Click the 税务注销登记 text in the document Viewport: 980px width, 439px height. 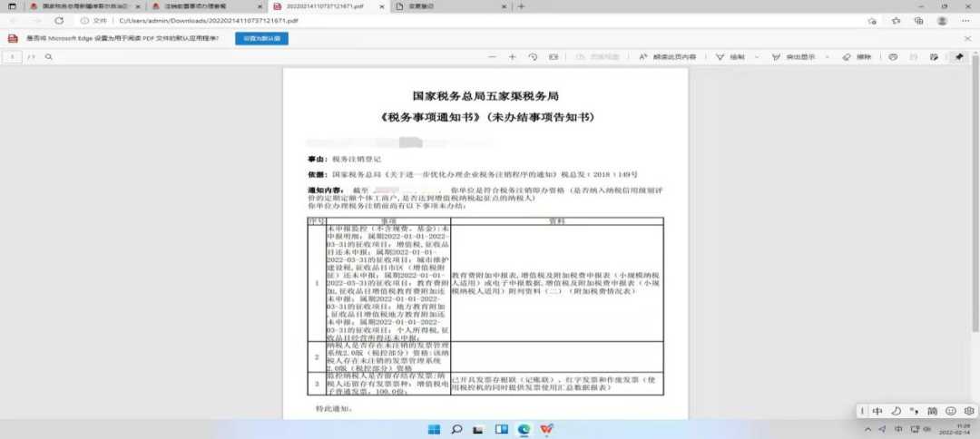(x=357, y=160)
